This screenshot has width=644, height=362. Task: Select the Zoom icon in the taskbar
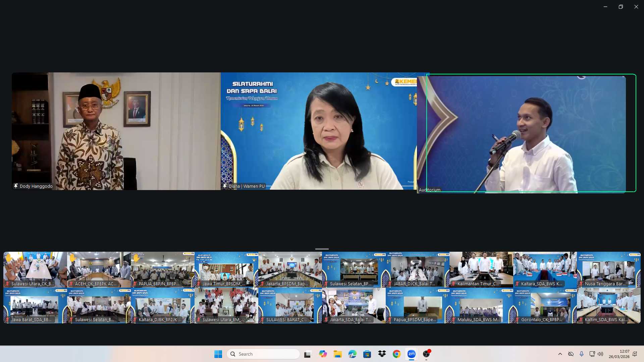click(x=412, y=354)
